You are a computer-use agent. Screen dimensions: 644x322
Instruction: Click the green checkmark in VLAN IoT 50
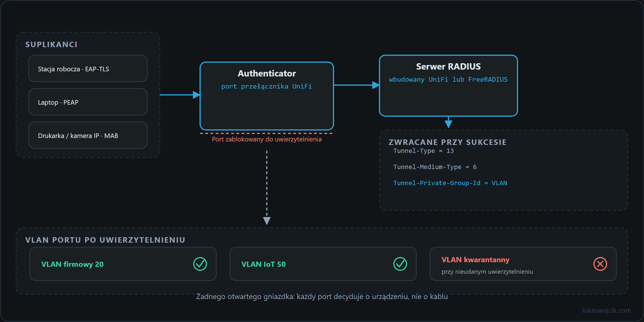400,264
